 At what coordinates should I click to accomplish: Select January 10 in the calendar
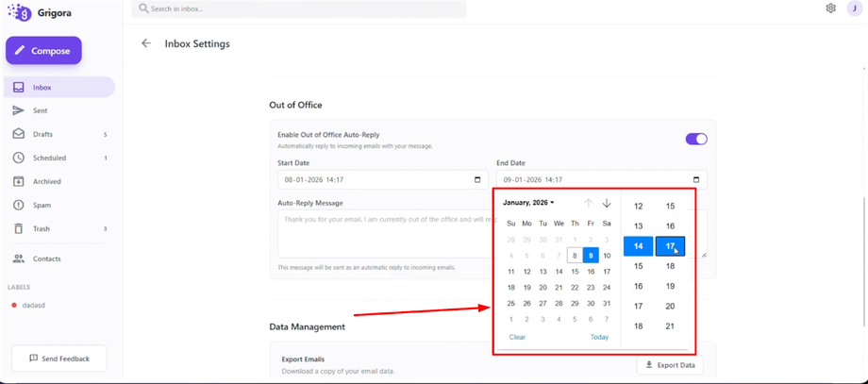607,256
